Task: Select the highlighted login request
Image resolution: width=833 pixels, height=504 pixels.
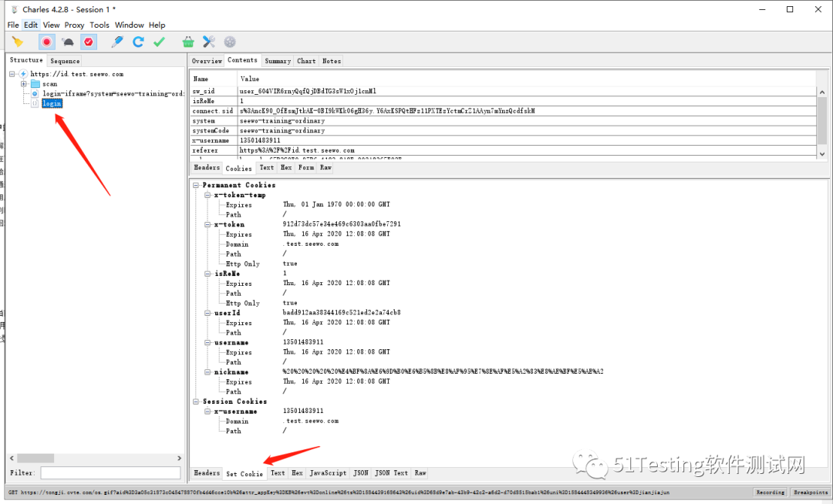Action: [52, 103]
